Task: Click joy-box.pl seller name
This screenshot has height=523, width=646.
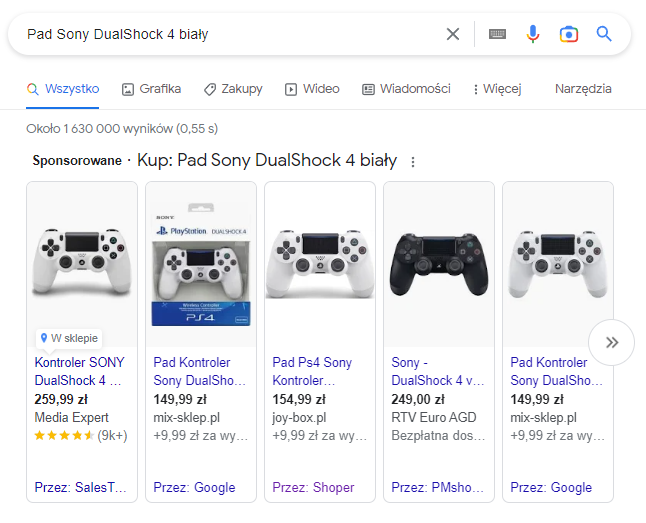Action: pyautogui.click(x=300, y=417)
